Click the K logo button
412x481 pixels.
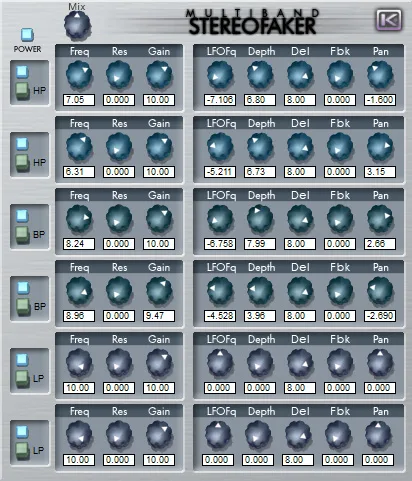pos(389,20)
